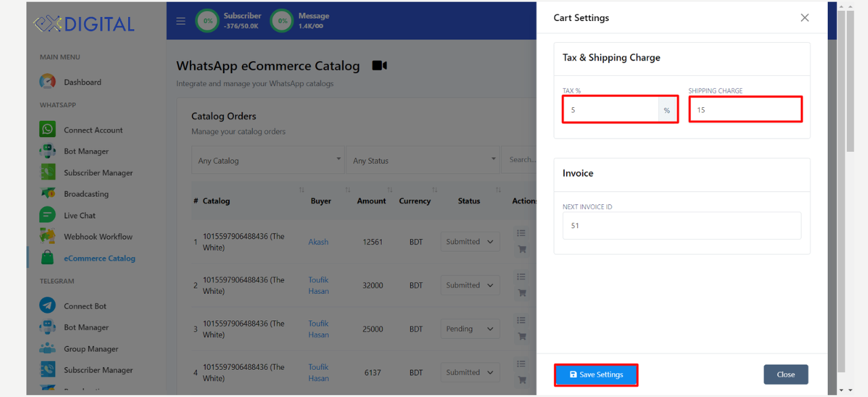Sort the table by the Amount column
Image resolution: width=868 pixels, height=397 pixels.
coord(372,201)
